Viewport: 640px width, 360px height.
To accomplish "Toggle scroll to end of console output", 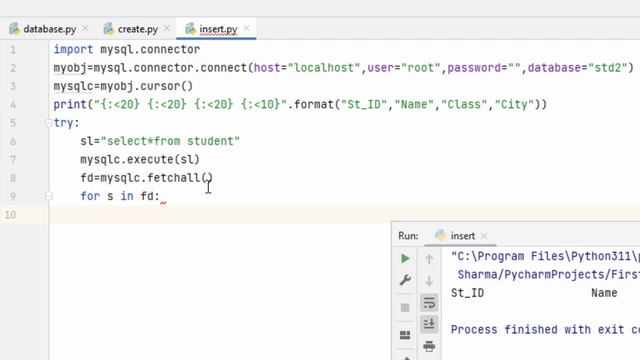I will coord(429,324).
